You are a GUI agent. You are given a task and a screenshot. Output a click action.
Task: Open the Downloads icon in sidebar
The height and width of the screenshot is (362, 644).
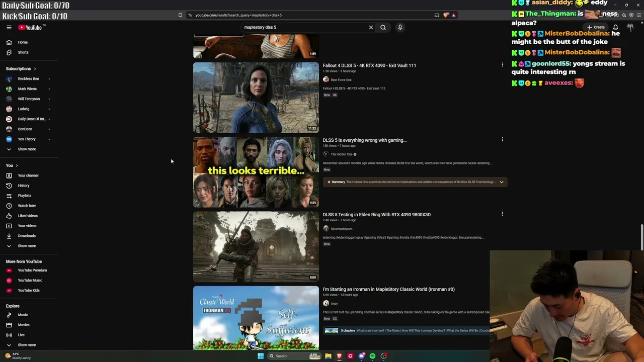click(x=9, y=236)
